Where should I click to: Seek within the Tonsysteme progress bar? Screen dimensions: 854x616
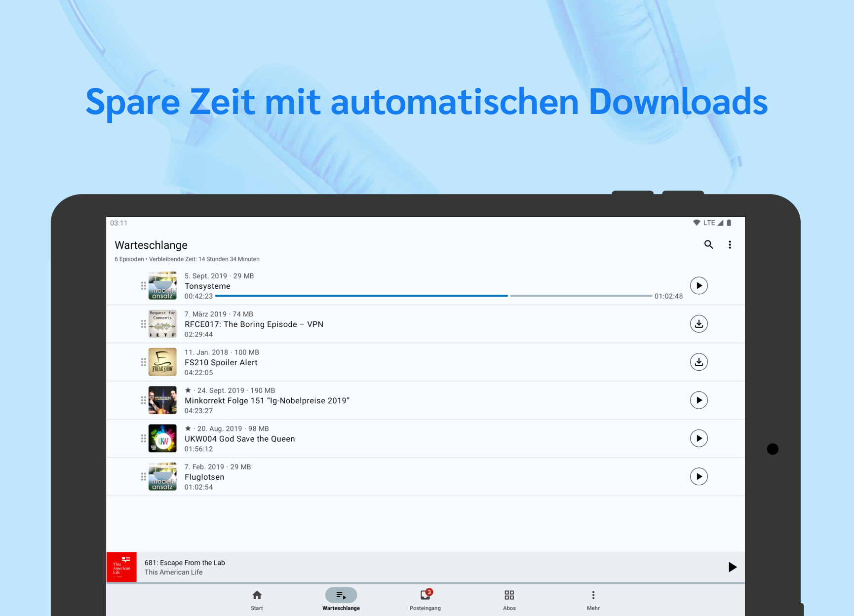[x=433, y=296]
